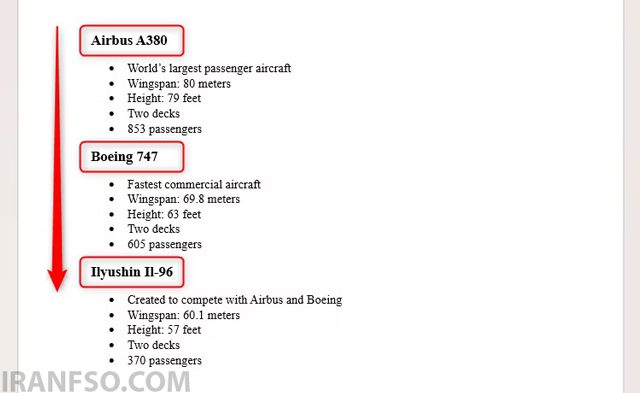Image resolution: width=640 pixels, height=393 pixels.
Task: Click the Ilyushin Il-96 heading
Action: click(132, 272)
